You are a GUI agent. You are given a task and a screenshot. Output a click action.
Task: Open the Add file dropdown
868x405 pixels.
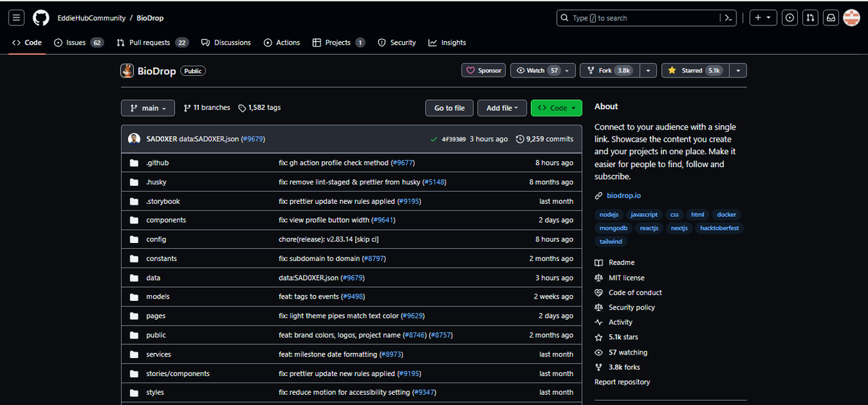click(502, 108)
